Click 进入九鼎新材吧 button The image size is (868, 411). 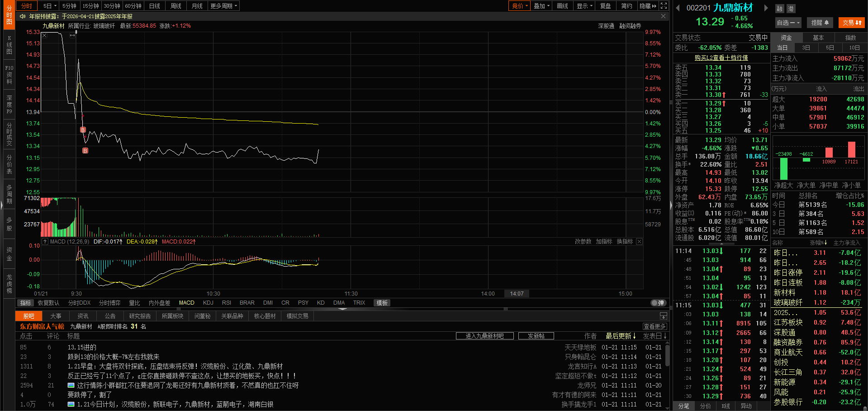click(484, 336)
